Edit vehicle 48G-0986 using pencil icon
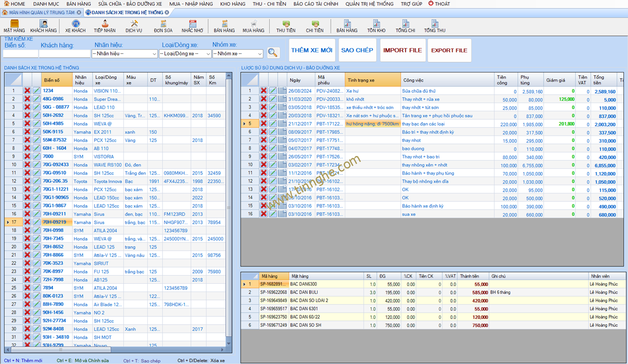 tap(36, 99)
